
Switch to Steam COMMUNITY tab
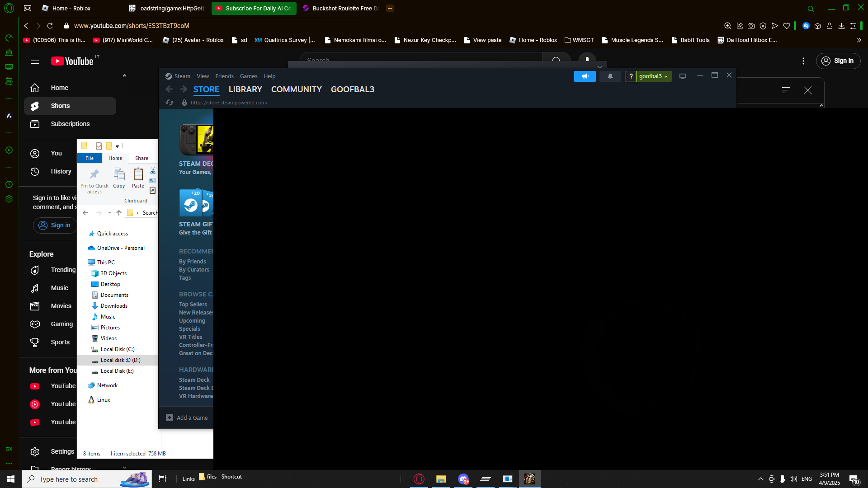[x=297, y=89]
